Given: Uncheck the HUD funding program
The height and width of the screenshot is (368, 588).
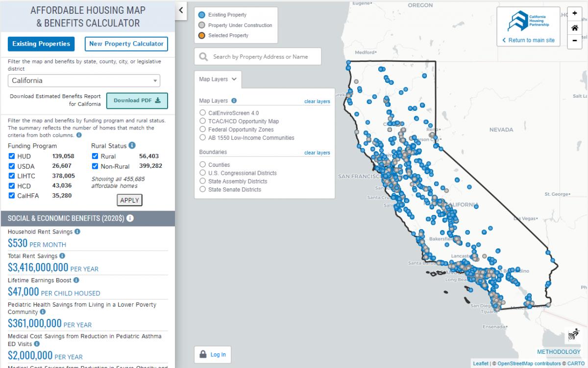Looking at the screenshot, I should pyautogui.click(x=12, y=156).
